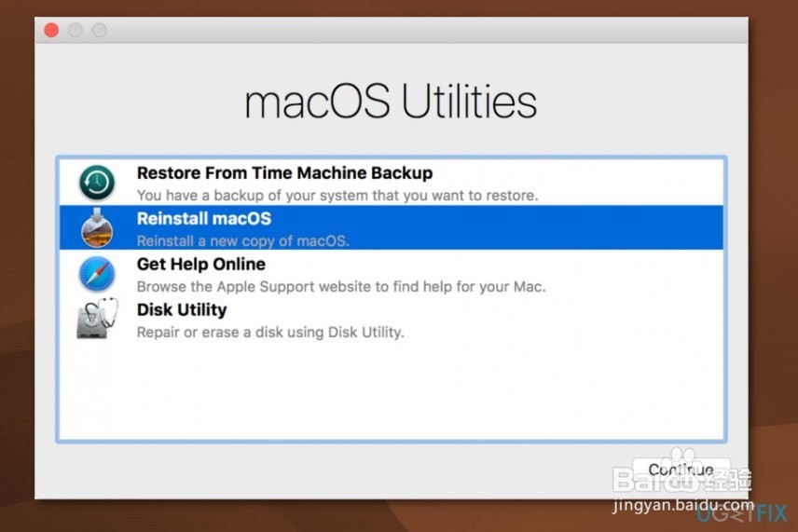Pick the Disk Utility title text
798x532 pixels.
[x=182, y=310]
